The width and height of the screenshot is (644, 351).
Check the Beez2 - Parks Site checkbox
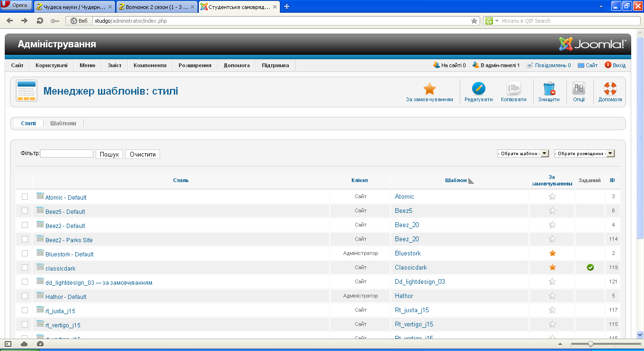pyautogui.click(x=25, y=239)
